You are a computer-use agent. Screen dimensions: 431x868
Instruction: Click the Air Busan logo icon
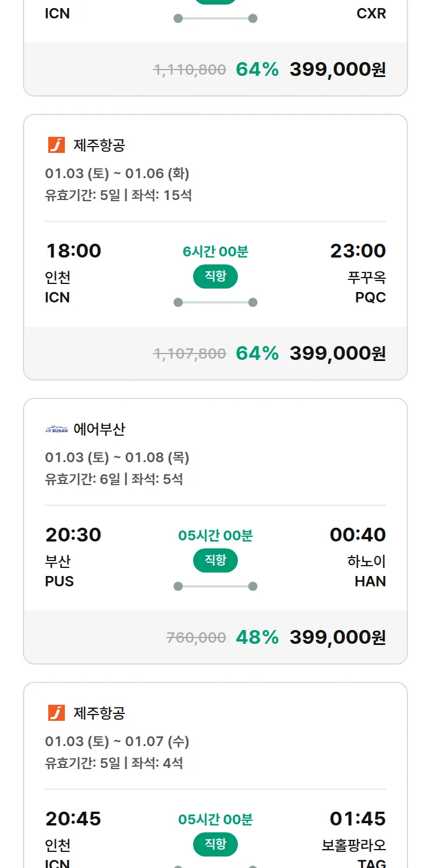pyautogui.click(x=56, y=429)
